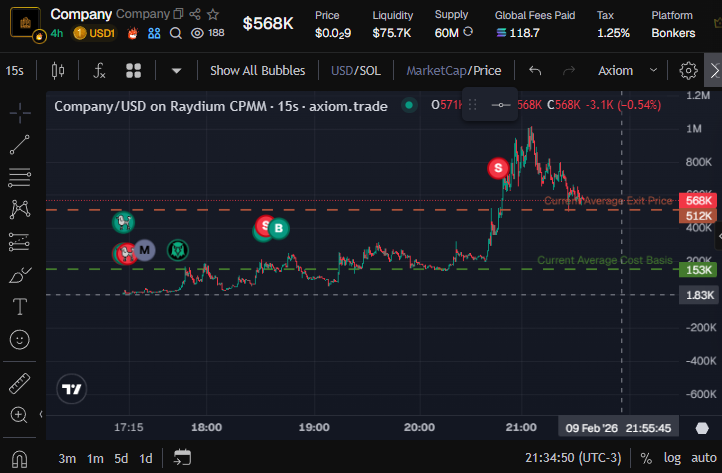Viewport: 722px width, 473px height.
Task: Click the 118.7 global fees value
Action: [524, 33]
